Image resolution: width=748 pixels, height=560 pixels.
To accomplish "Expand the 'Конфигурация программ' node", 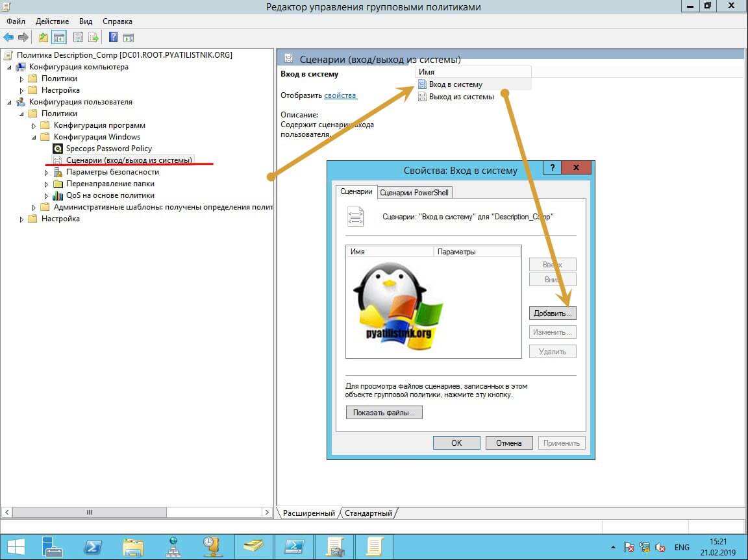I will click(34, 126).
